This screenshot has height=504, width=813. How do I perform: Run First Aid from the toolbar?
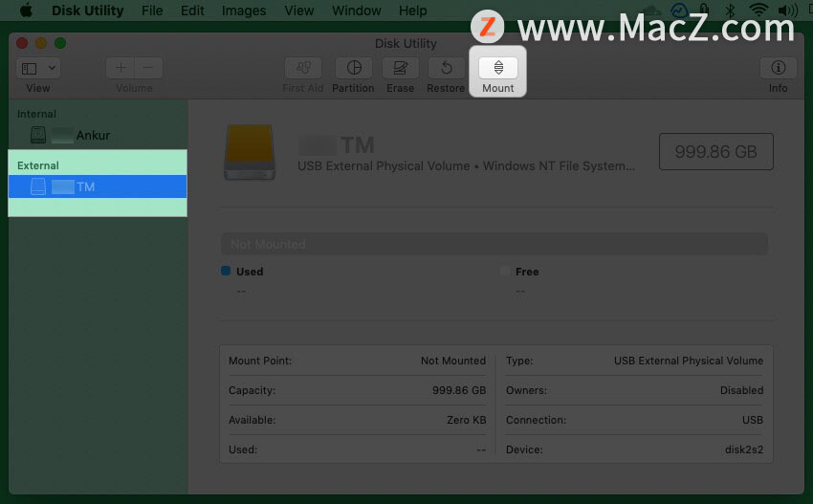303,68
